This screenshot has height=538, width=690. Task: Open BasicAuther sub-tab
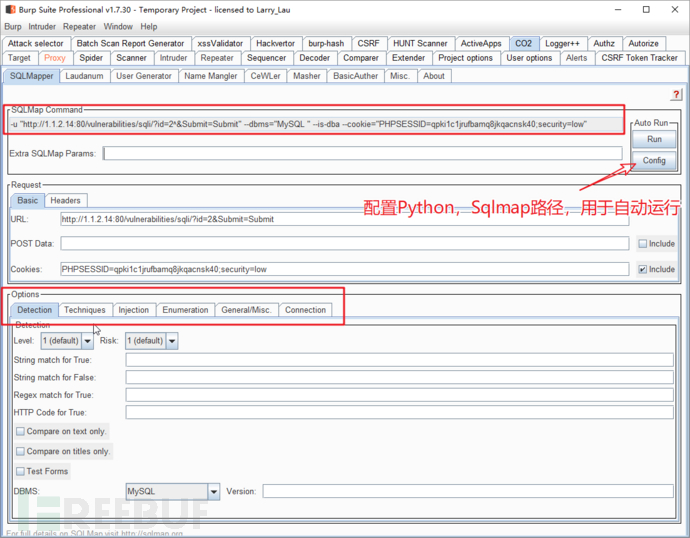tap(356, 76)
